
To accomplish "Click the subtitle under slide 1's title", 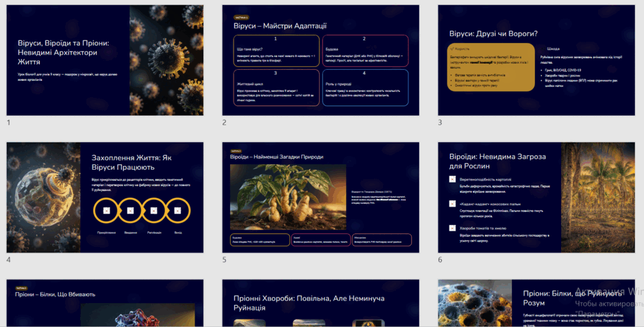I will 67,77.
